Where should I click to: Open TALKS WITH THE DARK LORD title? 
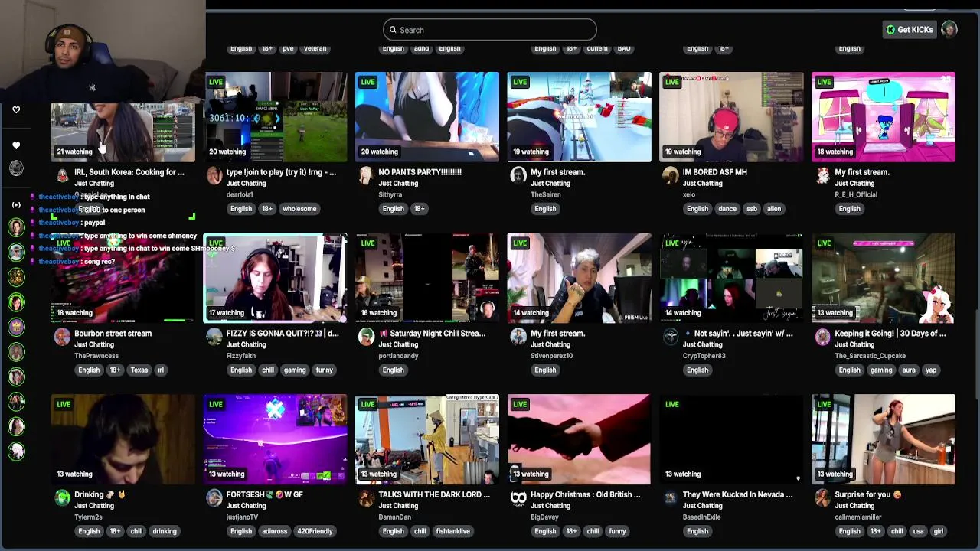[434, 495]
